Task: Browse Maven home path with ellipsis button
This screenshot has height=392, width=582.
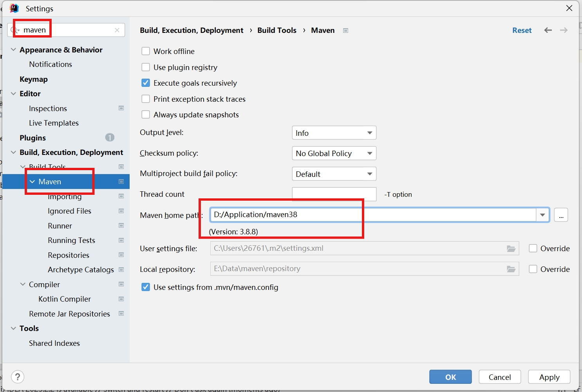Action: [561, 215]
